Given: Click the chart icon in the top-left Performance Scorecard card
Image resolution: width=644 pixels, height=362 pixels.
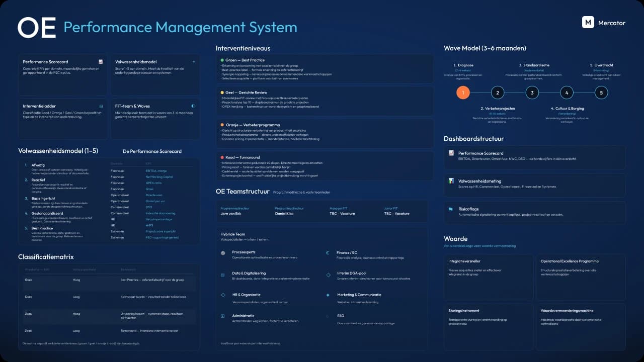Looking at the screenshot, I should [x=101, y=62].
